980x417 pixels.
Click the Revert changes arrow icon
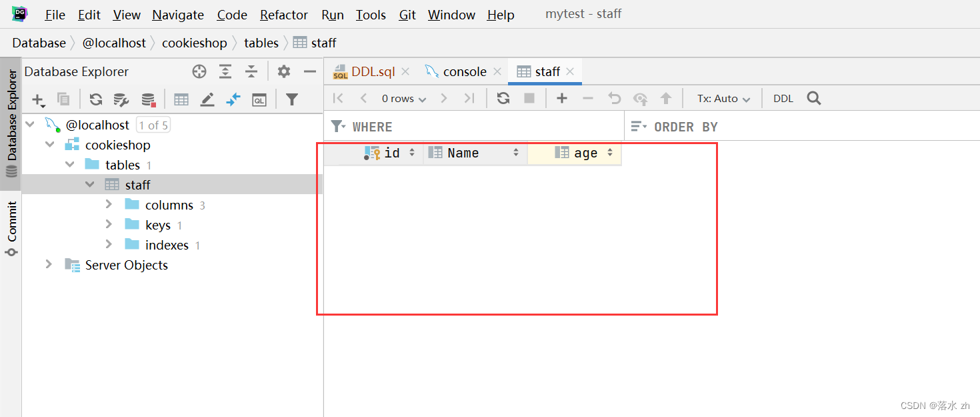coord(614,98)
